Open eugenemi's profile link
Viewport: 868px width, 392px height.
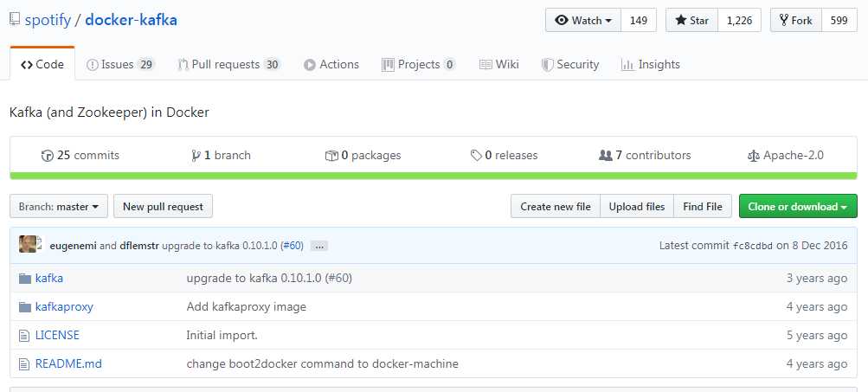coord(74,246)
